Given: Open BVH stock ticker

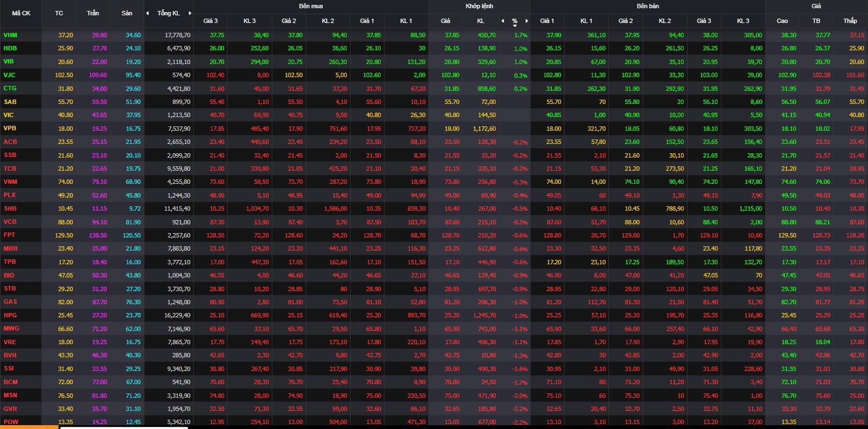Looking at the screenshot, I should 10,355.
